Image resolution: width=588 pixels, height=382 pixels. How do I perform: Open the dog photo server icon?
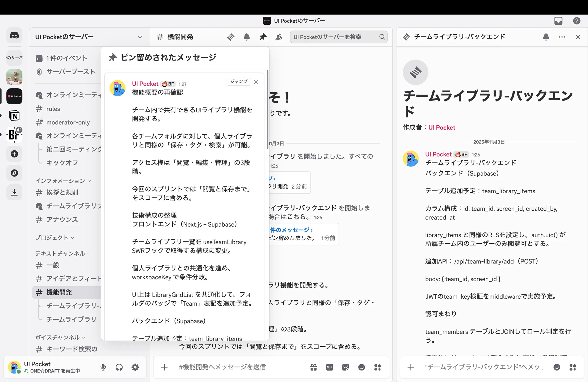pyautogui.click(x=14, y=77)
